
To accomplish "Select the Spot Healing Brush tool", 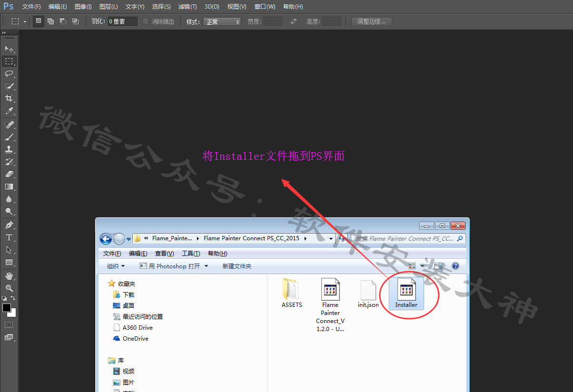I will [x=9, y=125].
